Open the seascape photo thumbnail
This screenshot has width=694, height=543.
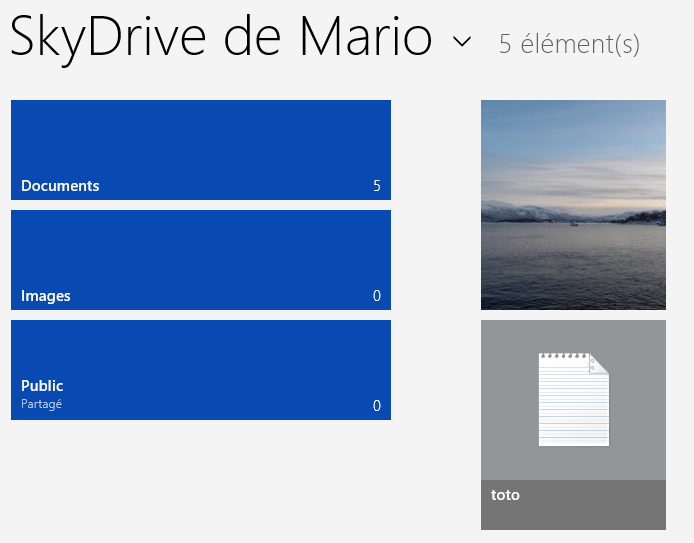573,205
